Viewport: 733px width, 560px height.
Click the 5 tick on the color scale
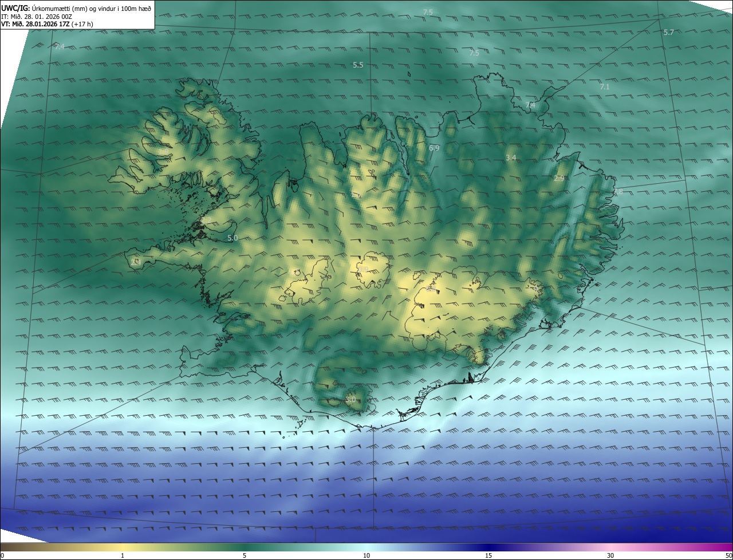[245, 555]
